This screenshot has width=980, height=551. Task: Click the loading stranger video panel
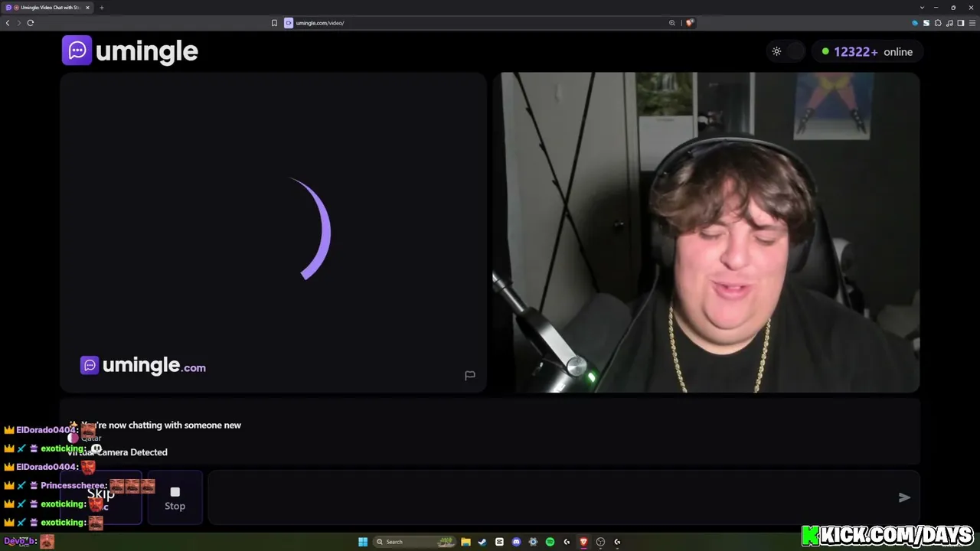pyautogui.click(x=273, y=233)
